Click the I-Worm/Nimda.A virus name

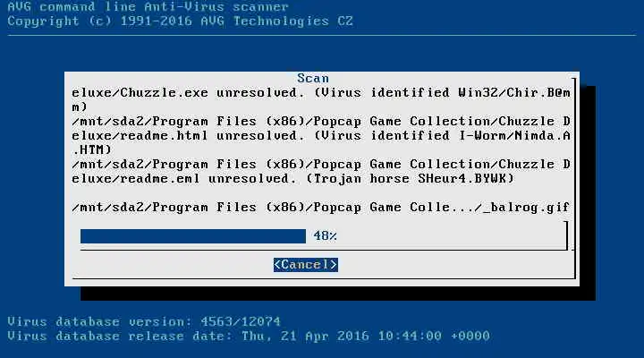point(514,136)
